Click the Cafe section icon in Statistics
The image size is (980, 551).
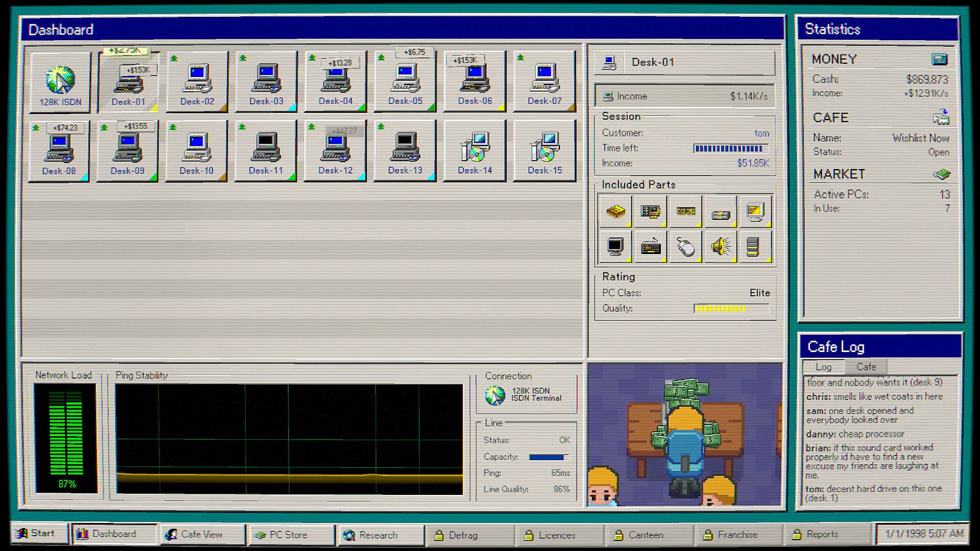tap(941, 117)
